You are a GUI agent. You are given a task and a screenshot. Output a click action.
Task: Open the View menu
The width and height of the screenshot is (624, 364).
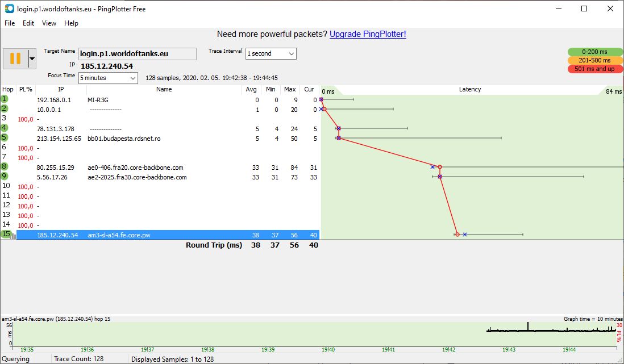[x=49, y=23]
